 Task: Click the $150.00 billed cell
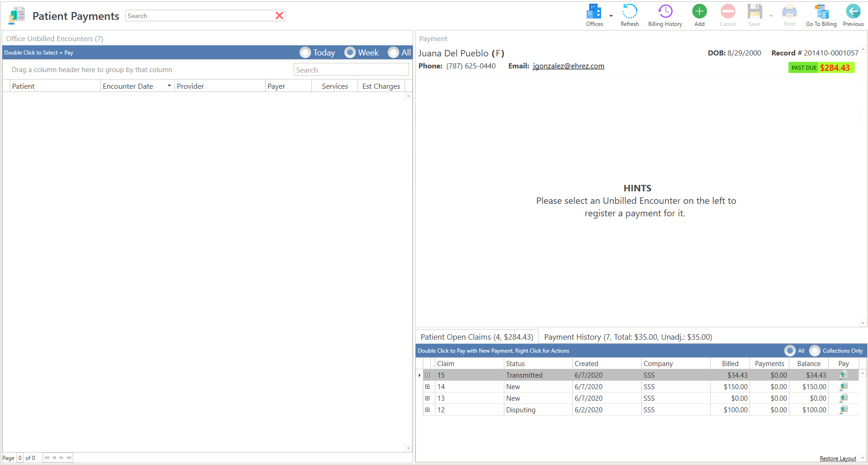click(730, 386)
